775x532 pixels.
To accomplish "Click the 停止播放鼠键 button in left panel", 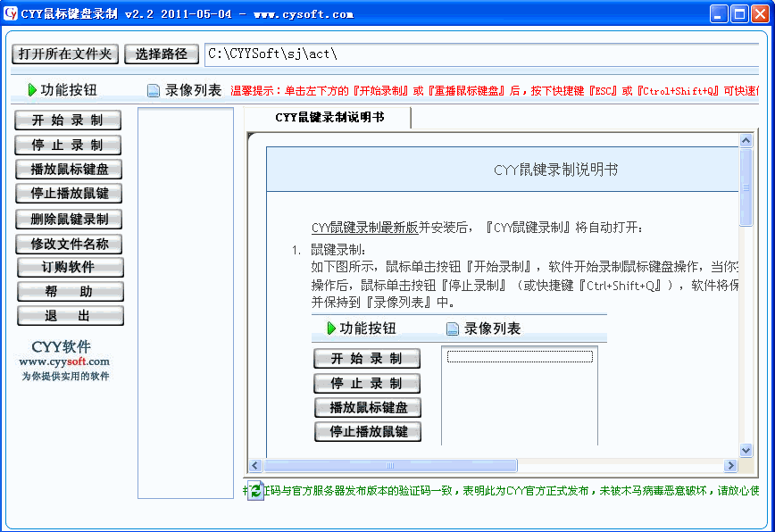I will tap(69, 193).
